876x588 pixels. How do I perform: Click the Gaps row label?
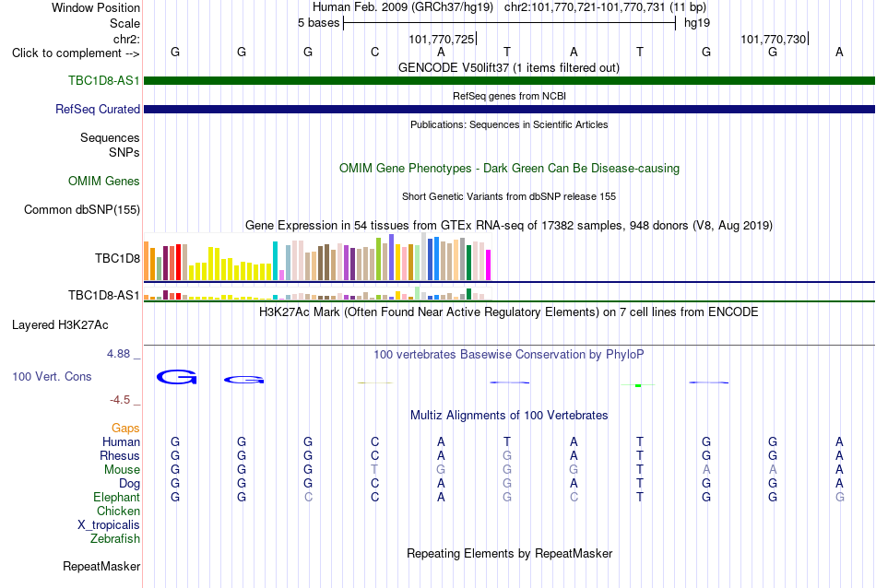click(x=125, y=428)
